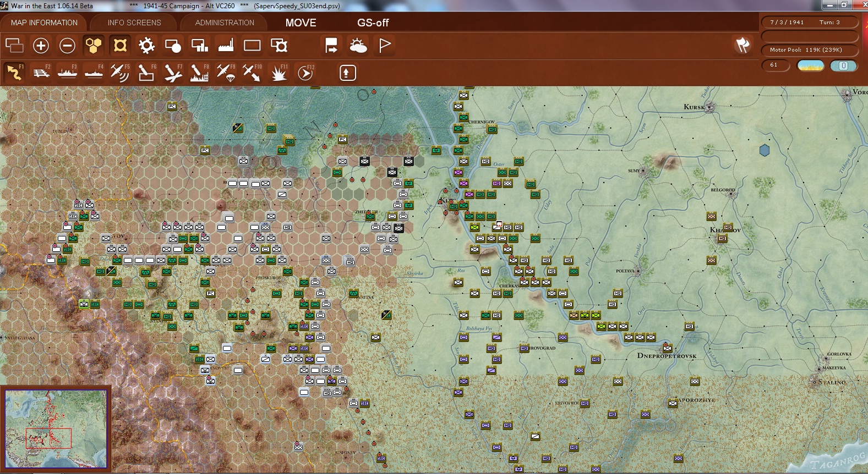Zoom out the map with minus icon
Screen dimensions: 868x474
(x=67, y=45)
